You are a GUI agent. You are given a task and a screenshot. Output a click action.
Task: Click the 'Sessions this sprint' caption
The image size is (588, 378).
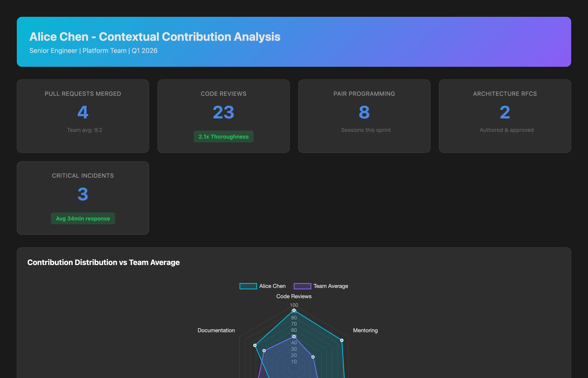(366, 130)
